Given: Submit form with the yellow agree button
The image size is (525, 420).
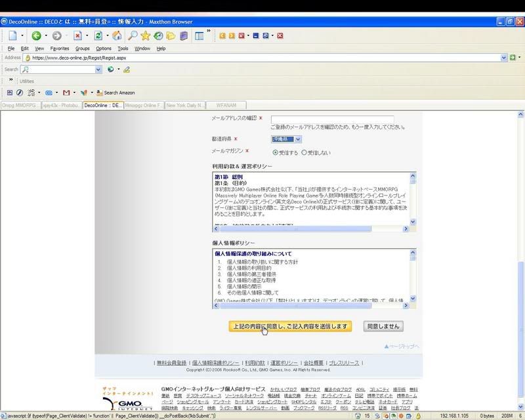Looking at the screenshot, I should [x=291, y=326].
